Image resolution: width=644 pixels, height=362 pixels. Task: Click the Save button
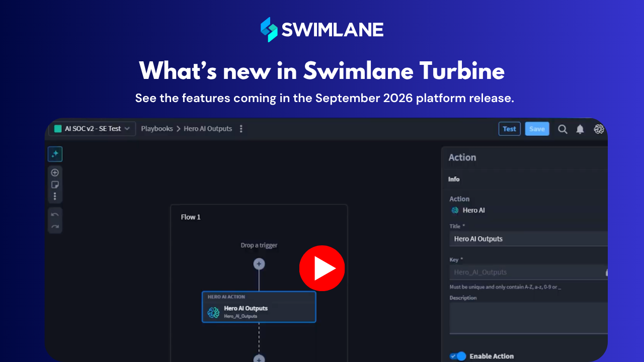coord(537,129)
